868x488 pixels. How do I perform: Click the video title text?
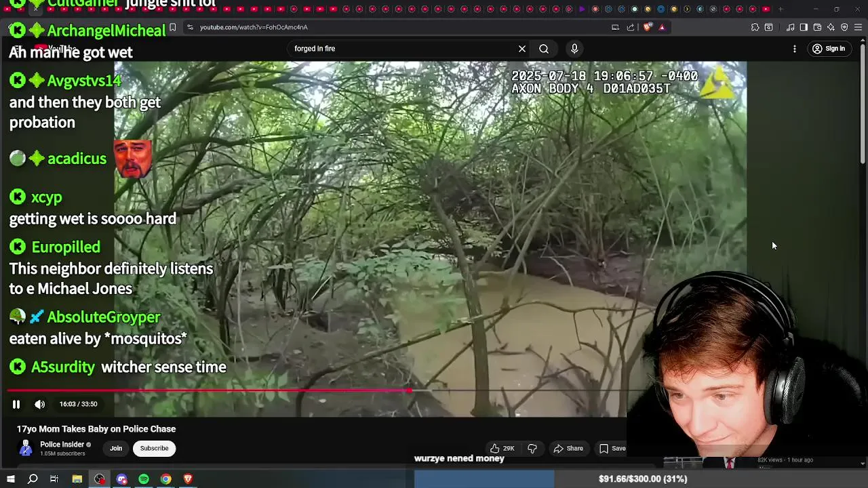coord(96,429)
